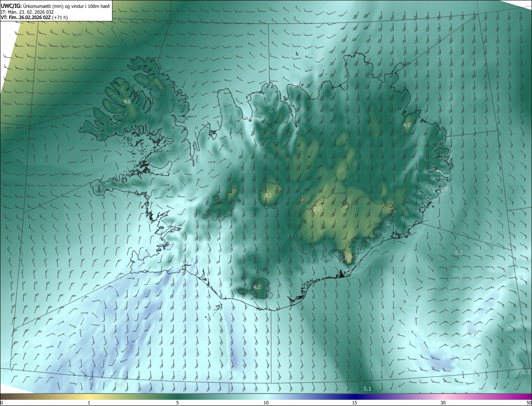
Task: Select the VT: Fim. 26.02.2026 02Z (+71 h) line
Action: coord(34,17)
